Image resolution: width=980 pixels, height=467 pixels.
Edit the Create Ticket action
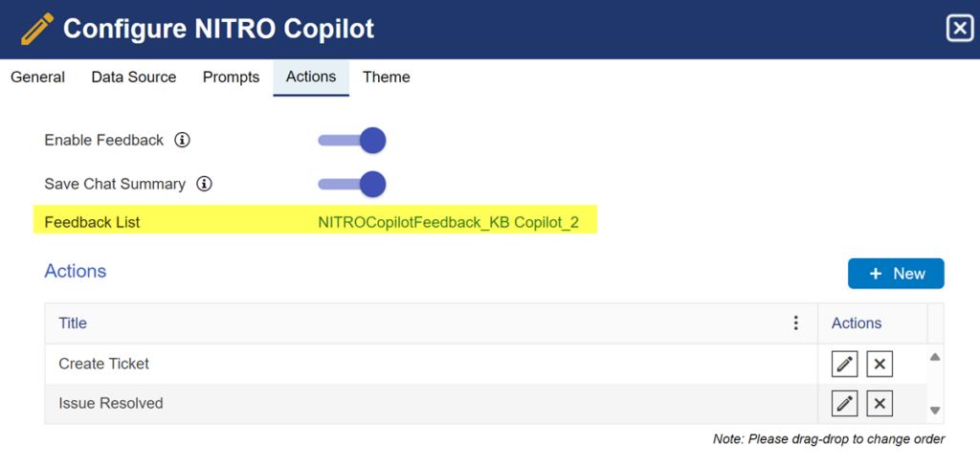pos(844,364)
